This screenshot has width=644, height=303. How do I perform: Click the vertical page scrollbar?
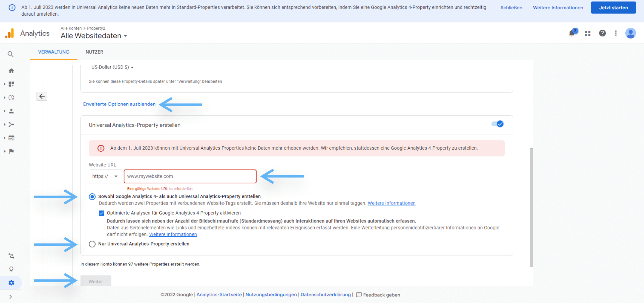pos(531,208)
